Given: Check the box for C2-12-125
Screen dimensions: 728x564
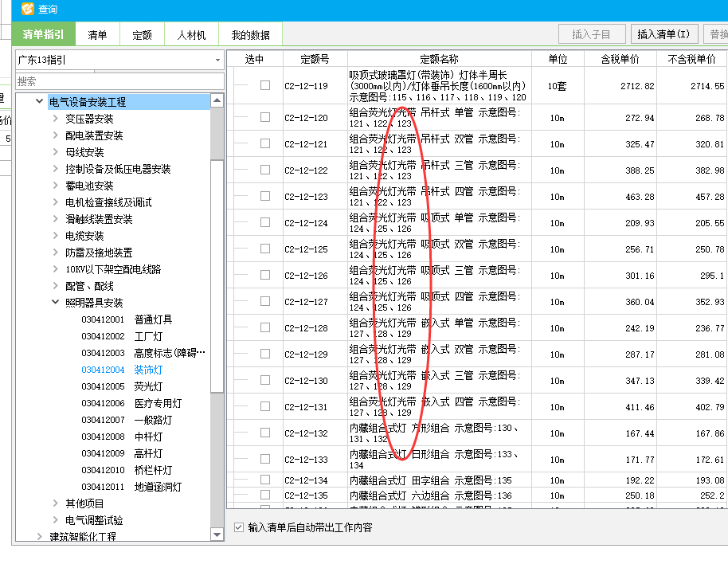Looking at the screenshot, I should (x=265, y=249).
